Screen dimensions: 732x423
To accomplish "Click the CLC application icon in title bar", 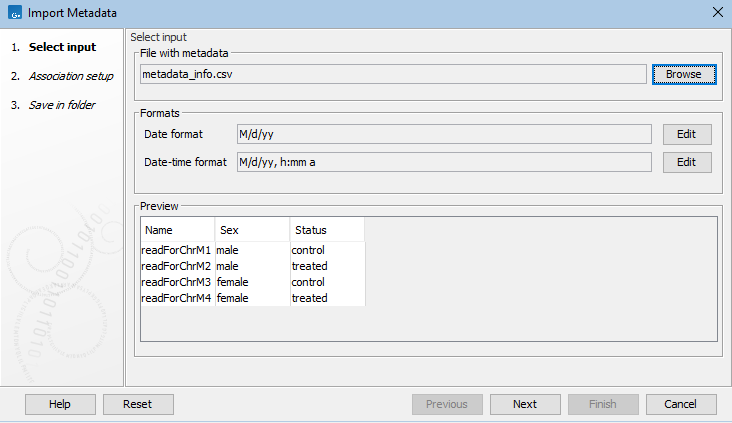I will pos(13,13).
